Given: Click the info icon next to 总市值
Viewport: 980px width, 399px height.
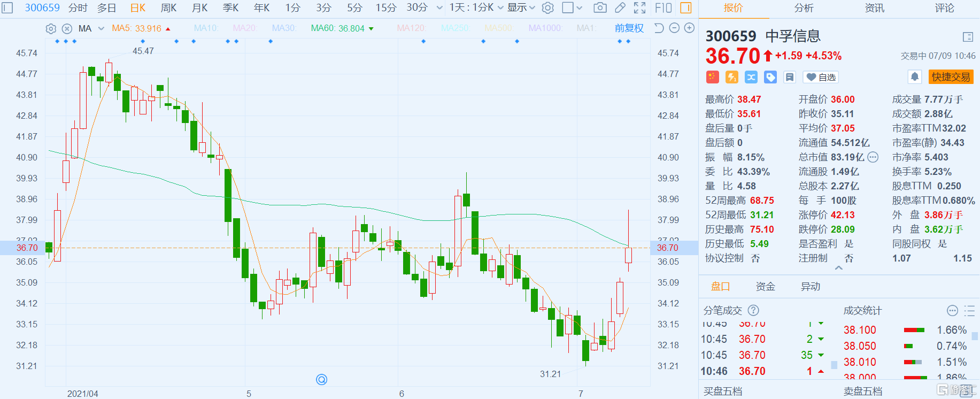Looking at the screenshot, I should tap(873, 157).
